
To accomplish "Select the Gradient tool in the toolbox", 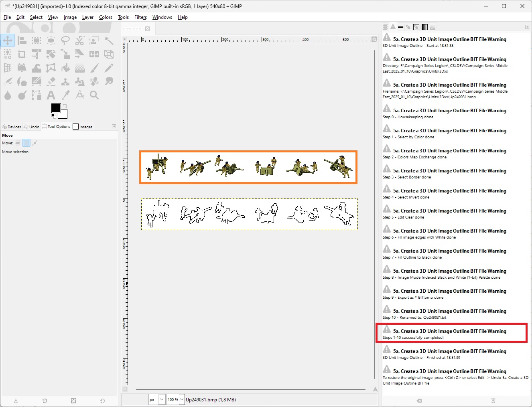I will [80, 68].
